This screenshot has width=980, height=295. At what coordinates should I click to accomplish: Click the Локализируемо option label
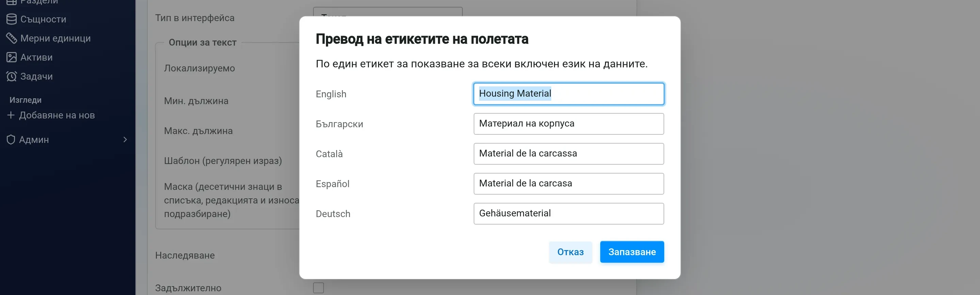point(199,68)
